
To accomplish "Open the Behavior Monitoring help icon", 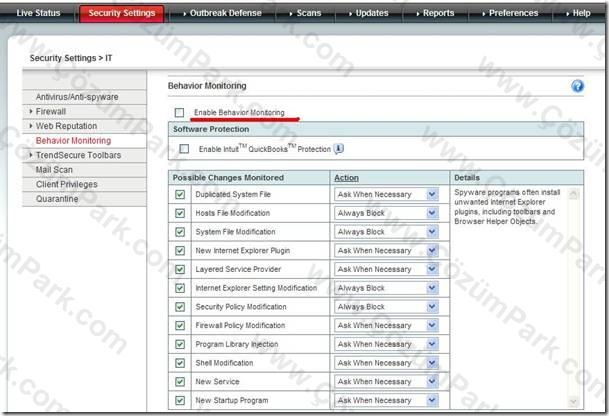I will pos(577,86).
